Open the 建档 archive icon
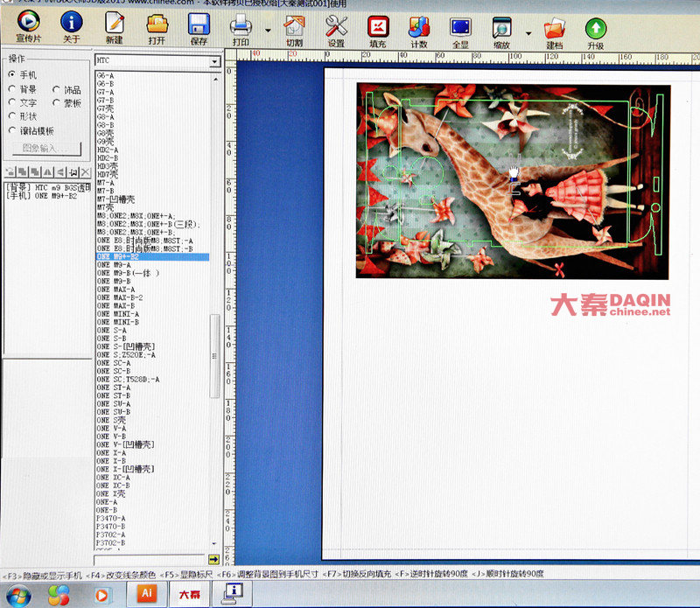700x608 pixels. (555, 29)
